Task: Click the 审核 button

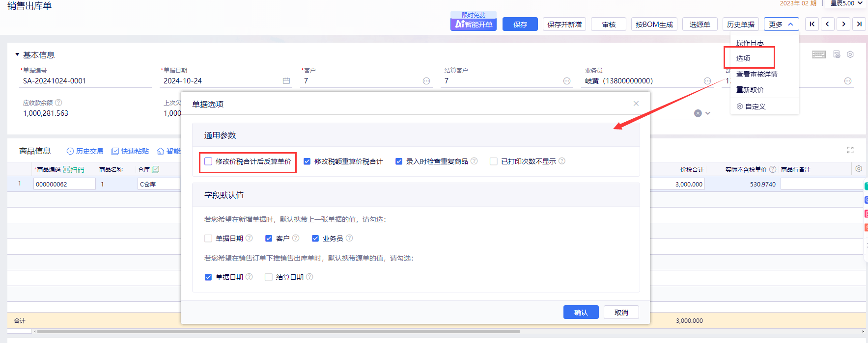Action: tap(609, 24)
